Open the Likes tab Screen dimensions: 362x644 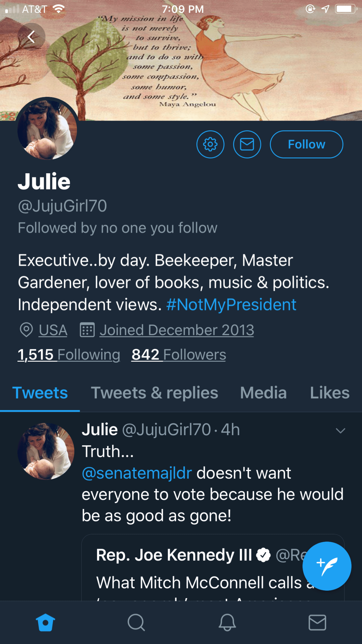pyautogui.click(x=329, y=393)
